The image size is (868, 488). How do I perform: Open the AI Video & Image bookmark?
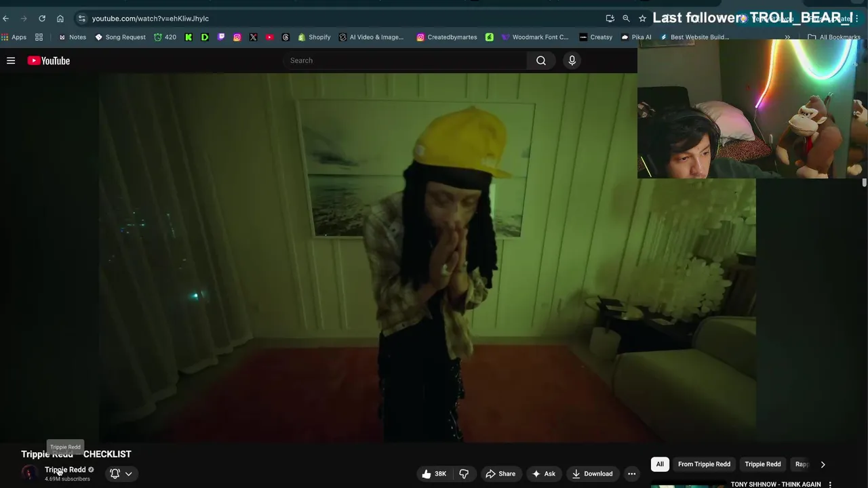click(x=371, y=37)
